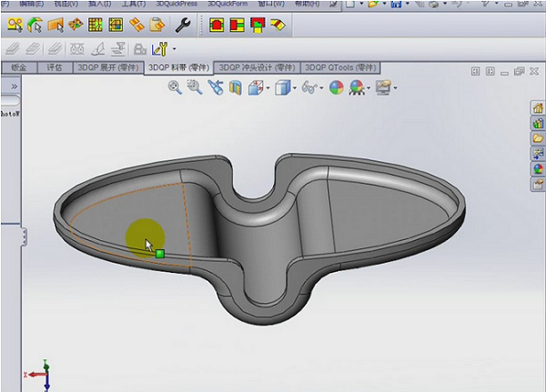Screen dimensions: 546x392
Task: Select the Zoom to Fit magnifier icon
Action: click(x=175, y=87)
